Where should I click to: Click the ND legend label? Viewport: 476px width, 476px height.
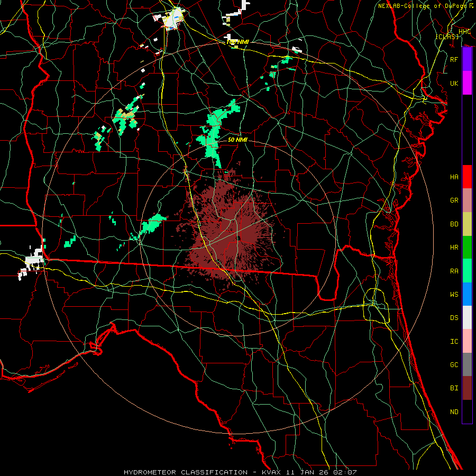(454, 411)
